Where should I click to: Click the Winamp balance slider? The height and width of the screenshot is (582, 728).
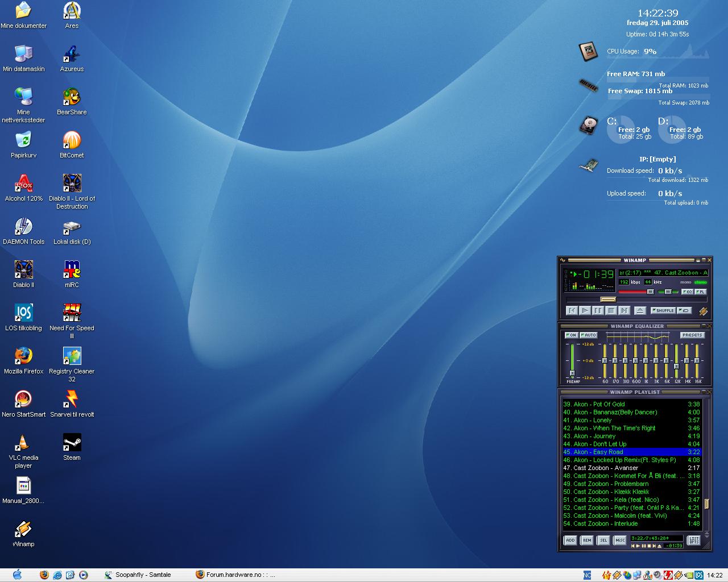pos(668,292)
